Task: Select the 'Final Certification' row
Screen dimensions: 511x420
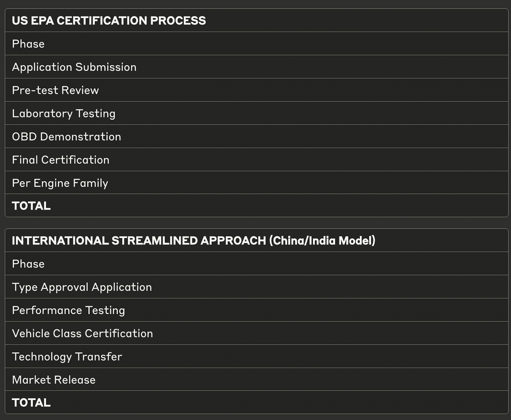Action: tap(256, 160)
